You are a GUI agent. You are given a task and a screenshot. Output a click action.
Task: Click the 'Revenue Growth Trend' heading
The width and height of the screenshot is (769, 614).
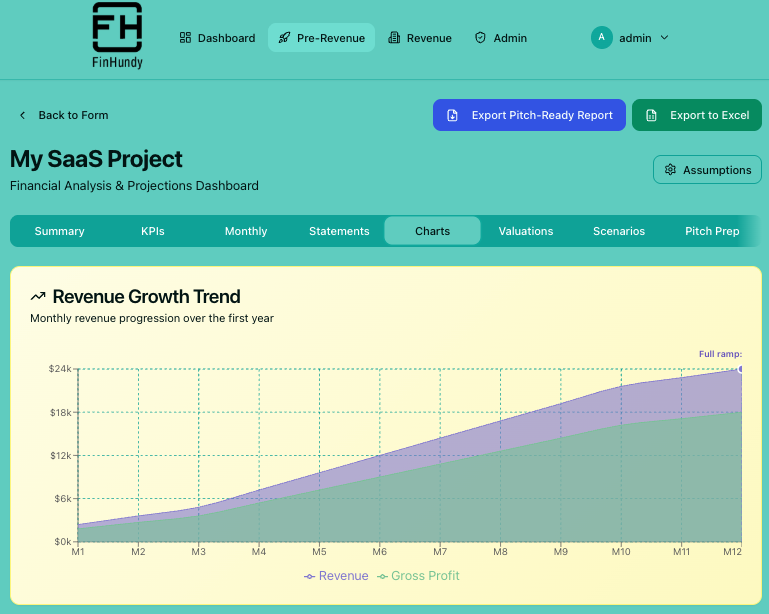pyautogui.click(x=147, y=297)
